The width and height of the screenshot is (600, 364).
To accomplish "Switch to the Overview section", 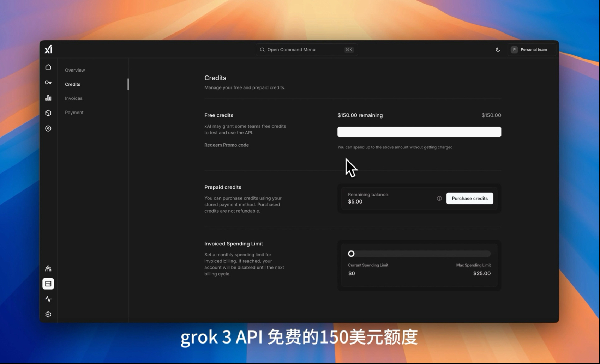I will 74,70.
